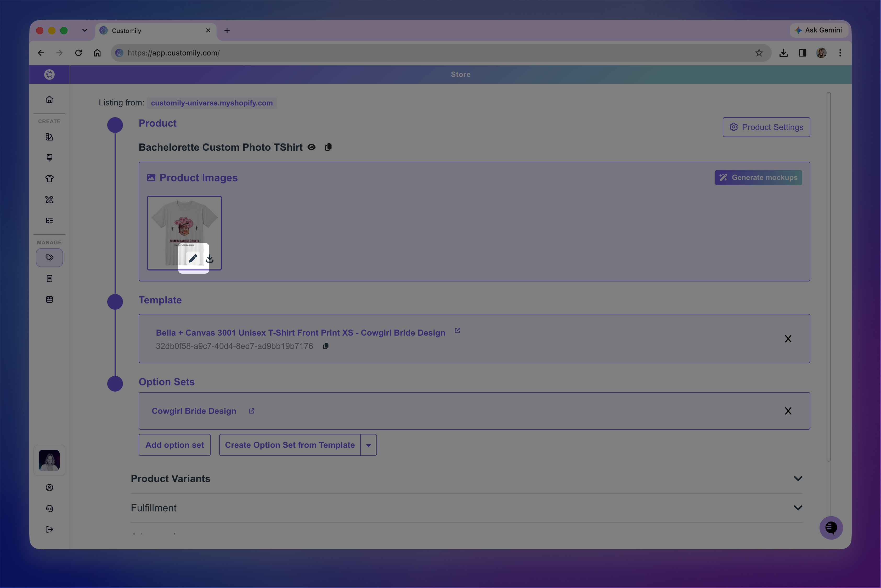Bookmark page with star icon
This screenshot has width=881, height=588.
tap(759, 53)
